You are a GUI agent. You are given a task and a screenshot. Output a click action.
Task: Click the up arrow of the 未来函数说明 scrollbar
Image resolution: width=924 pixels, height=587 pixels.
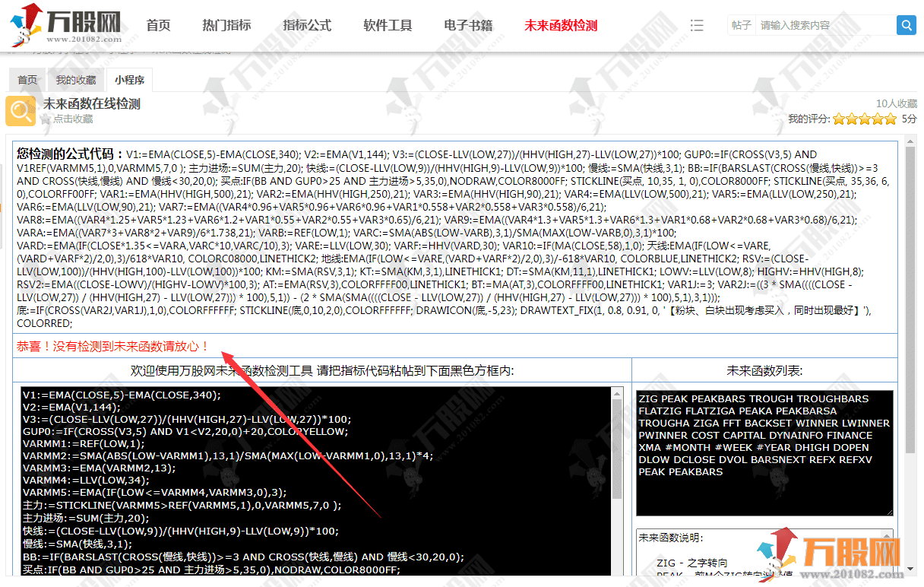tap(887, 535)
